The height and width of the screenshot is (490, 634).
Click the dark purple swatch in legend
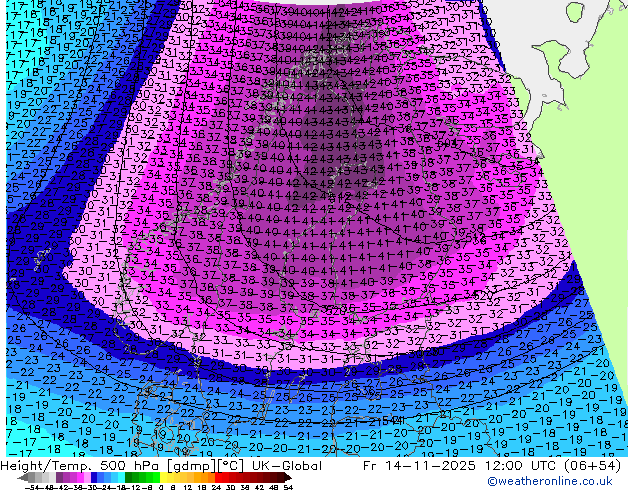59,477
